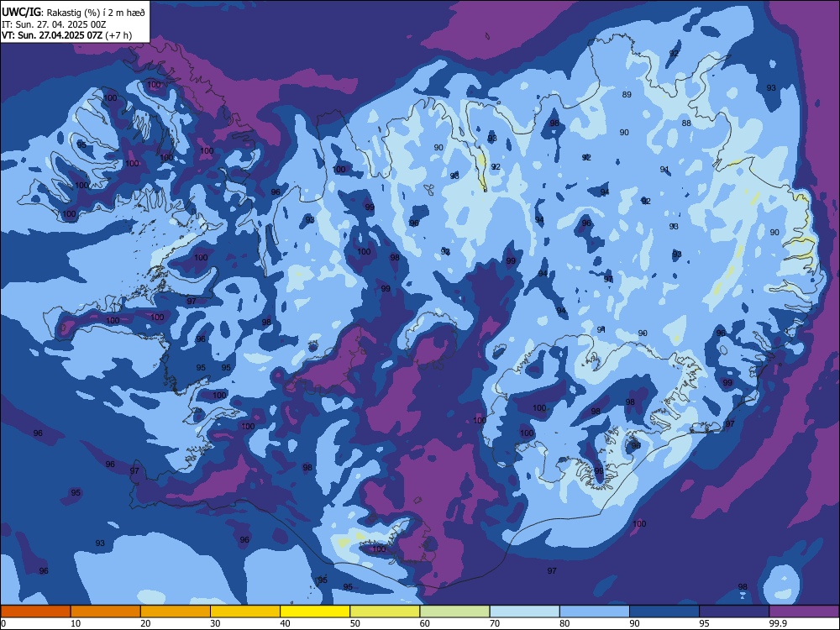
Task: Click the 0–10 dark orange legend swatch
Action: pos(35,612)
